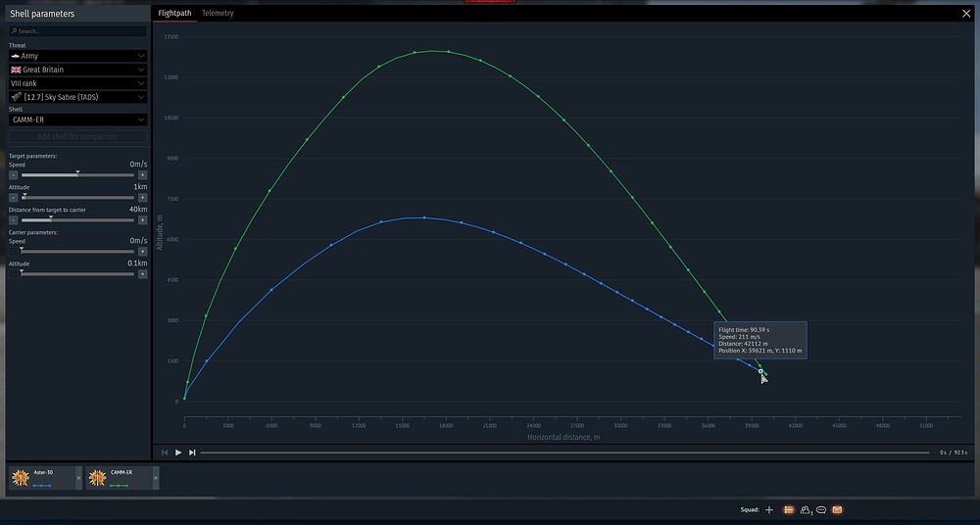Click the 'Squad:' label
Image resolution: width=980 pixels, height=525 pixels.
click(750, 510)
